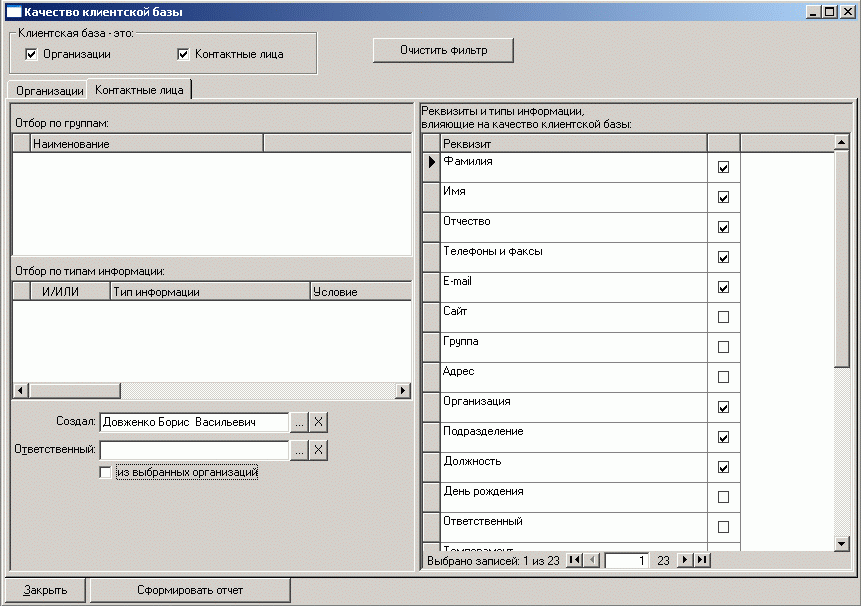Open selection dialog for Создал field
Screen dimensions: 861x606
pos(299,422)
